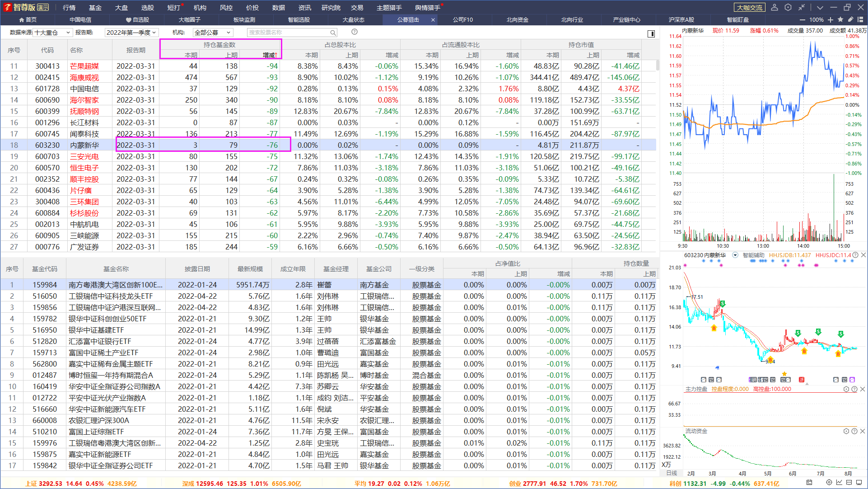
Task: Select row 600905 三峡能源
Action: point(328,235)
